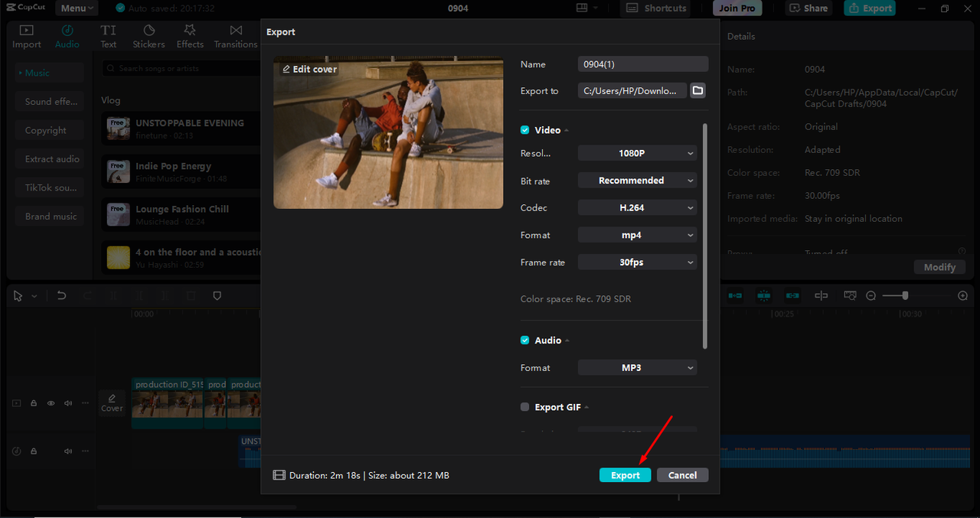
Task: Click the marker shield icon in timeline toolbar
Action: pos(217,295)
